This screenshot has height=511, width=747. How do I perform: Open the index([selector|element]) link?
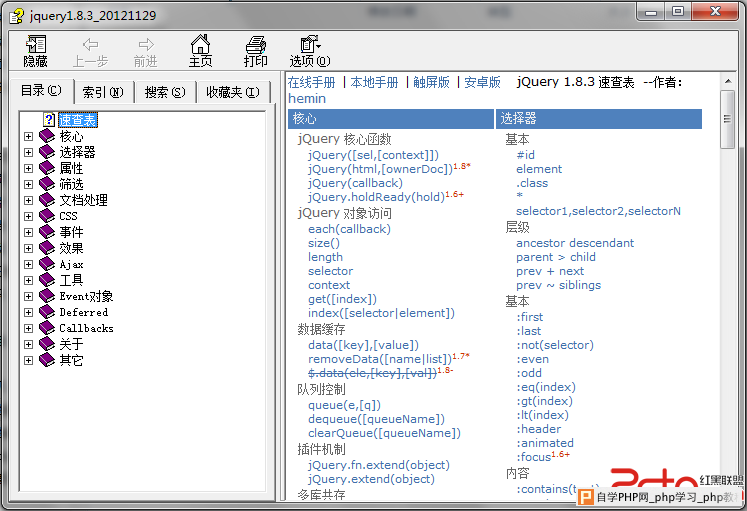(381, 313)
